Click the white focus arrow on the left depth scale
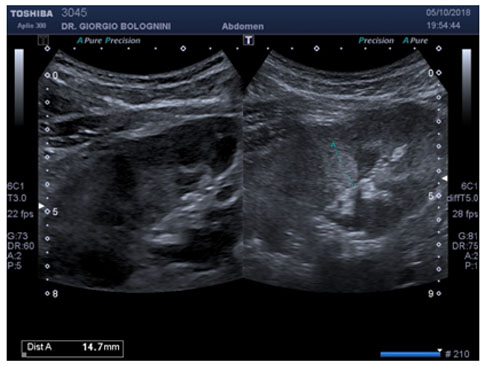Screen dimensions: 486x366 [x=41, y=206]
